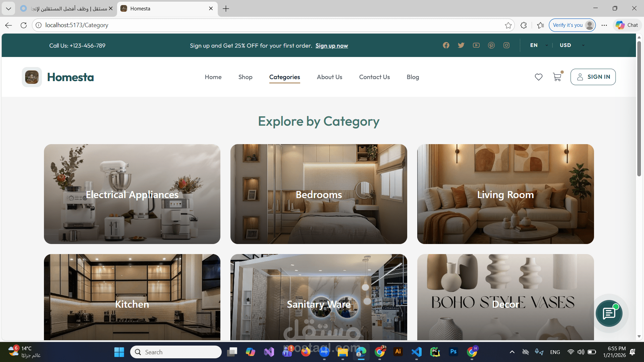Open the Bedrooms category card
Image resolution: width=644 pixels, height=362 pixels.
[319, 194]
